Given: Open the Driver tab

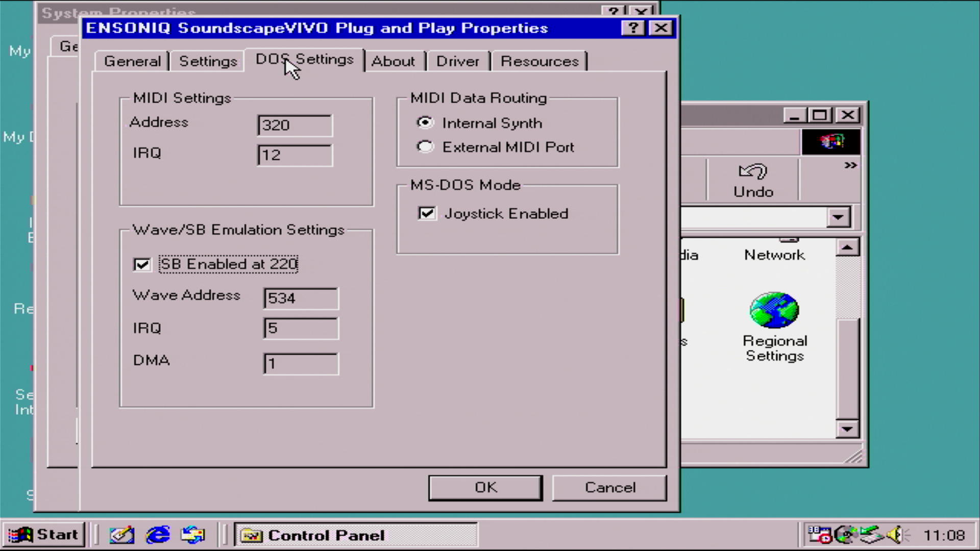Looking at the screenshot, I should 457,61.
